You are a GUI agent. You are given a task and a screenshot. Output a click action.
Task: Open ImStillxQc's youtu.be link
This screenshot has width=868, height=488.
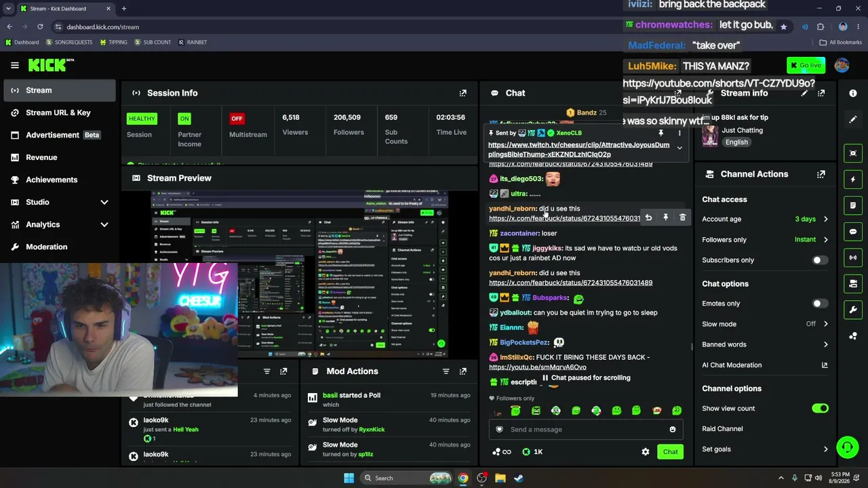[538, 367]
